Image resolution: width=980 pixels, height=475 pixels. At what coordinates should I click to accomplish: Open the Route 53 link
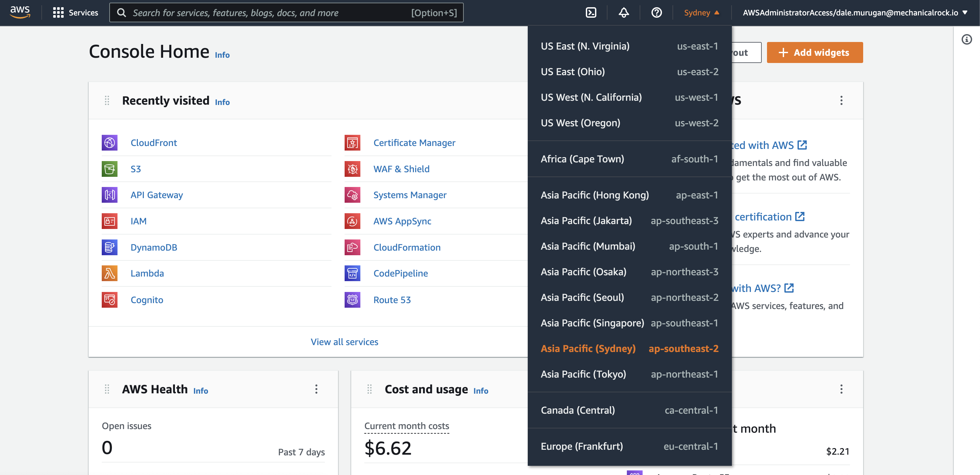pos(392,300)
